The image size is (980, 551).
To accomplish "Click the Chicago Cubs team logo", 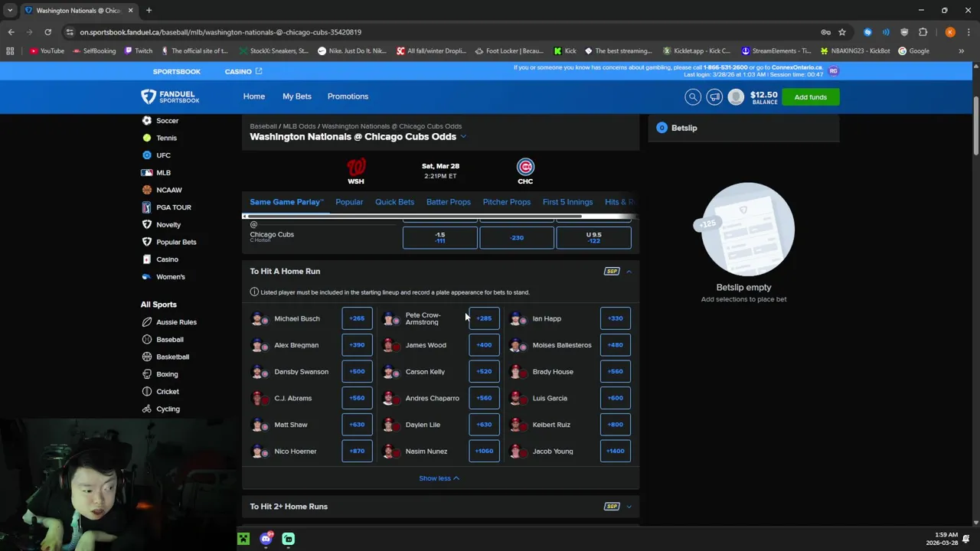I will (525, 167).
